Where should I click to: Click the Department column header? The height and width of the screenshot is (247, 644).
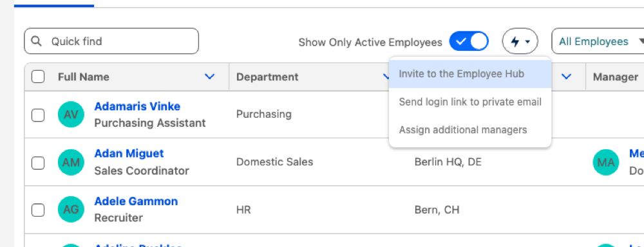pos(267,77)
